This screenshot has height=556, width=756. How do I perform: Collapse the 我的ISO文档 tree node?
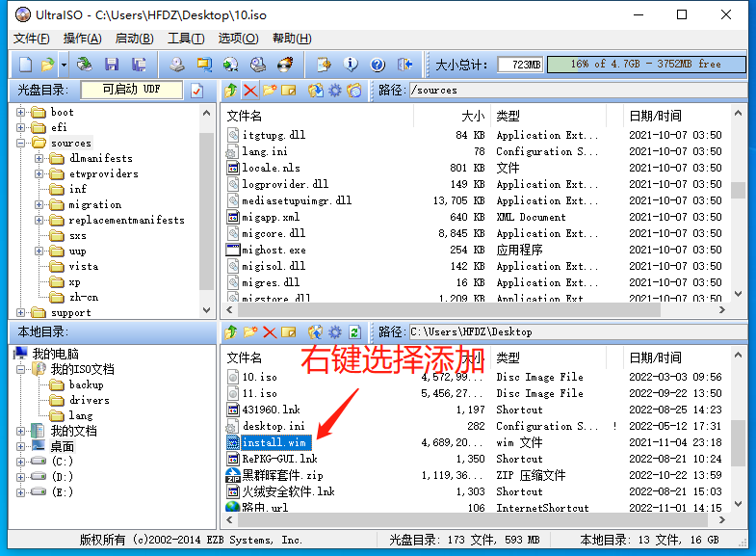pos(20,370)
